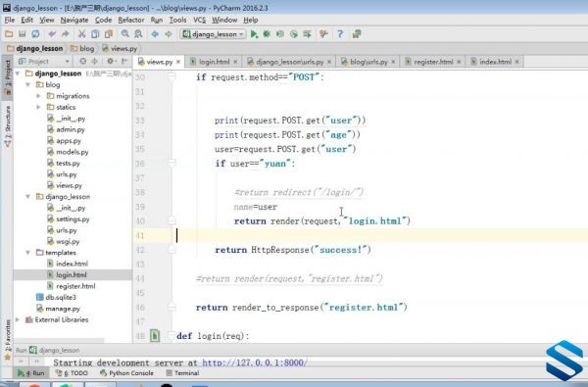Click the Find magnifier icon
Screen dimensions: 588x387
click(124, 34)
